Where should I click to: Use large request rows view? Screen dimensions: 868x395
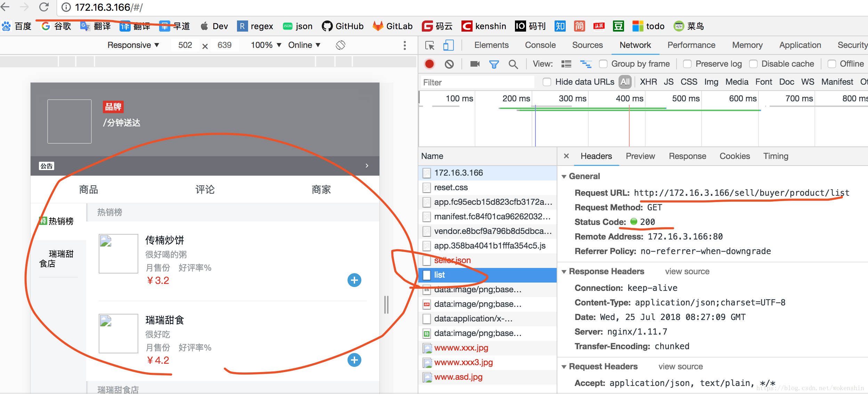pos(566,64)
